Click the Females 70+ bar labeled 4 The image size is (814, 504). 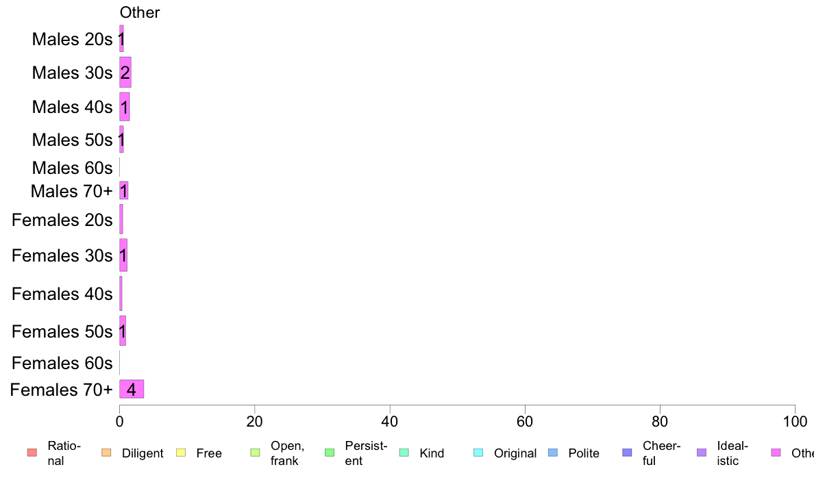[132, 389]
